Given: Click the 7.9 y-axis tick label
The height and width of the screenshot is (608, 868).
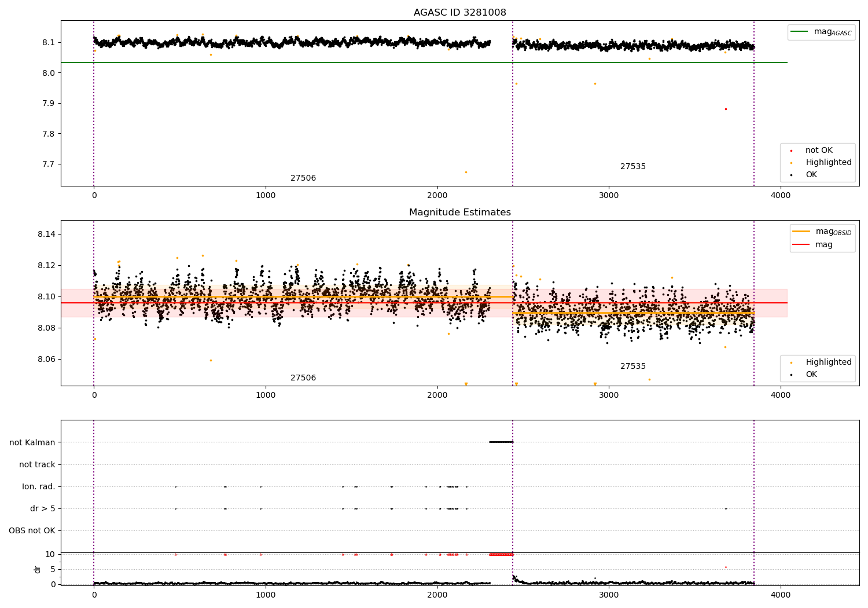Looking at the screenshot, I should [x=49, y=104].
